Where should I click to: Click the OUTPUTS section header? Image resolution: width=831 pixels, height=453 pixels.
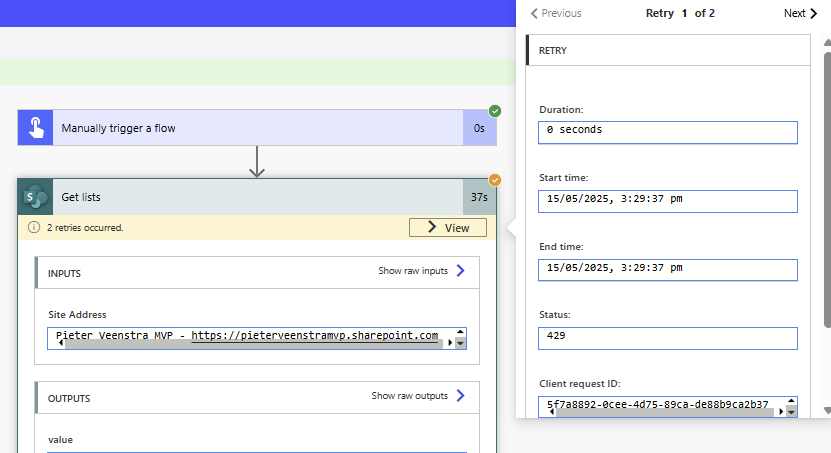tap(258, 398)
